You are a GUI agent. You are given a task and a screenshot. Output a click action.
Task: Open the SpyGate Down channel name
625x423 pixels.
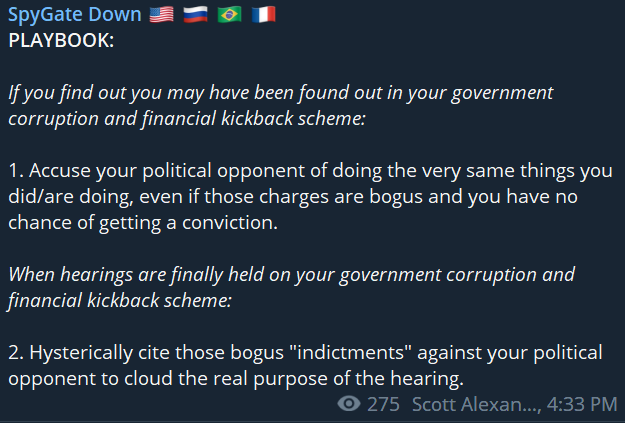76,15
